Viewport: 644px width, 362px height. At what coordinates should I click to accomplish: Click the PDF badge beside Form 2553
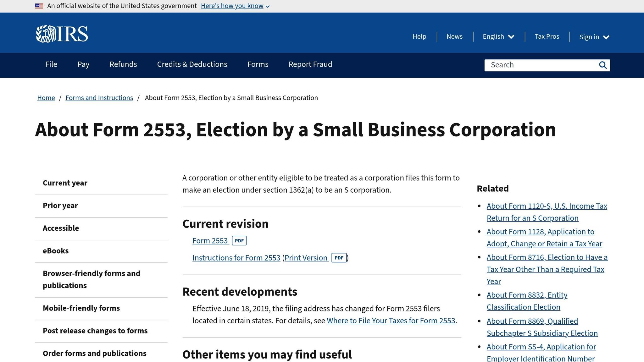click(239, 241)
